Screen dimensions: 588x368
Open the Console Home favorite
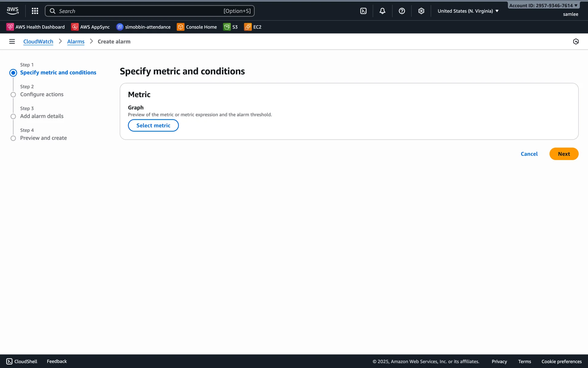click(x=197, y=27)
